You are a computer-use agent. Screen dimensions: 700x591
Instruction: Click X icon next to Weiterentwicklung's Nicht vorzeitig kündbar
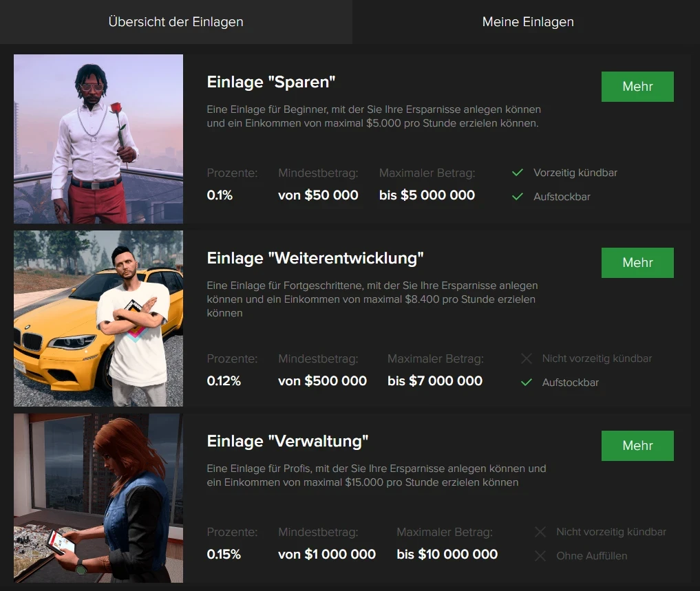pyautogui.click(x=527, y=358)
